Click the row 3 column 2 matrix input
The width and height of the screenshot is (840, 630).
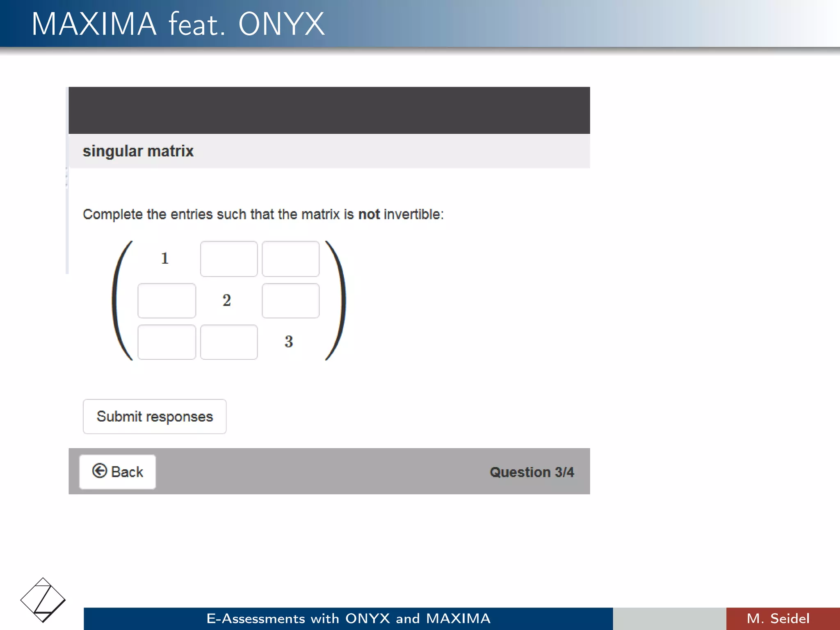pyautogui.click(x=229, y=342)
